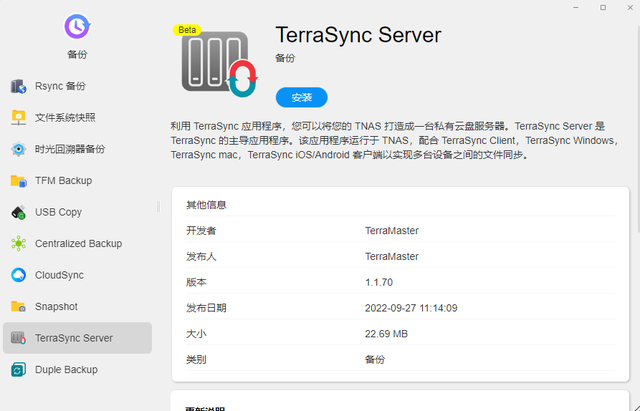Click the 大小 row label
Screen dimensions: 640x411
[x=196, y=334]
